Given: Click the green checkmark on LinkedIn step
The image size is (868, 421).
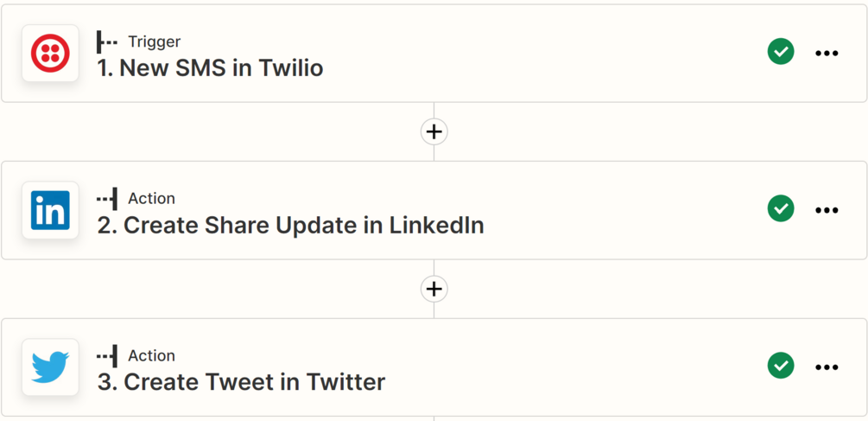Looking at the screenshot, I should click(781, 209).
